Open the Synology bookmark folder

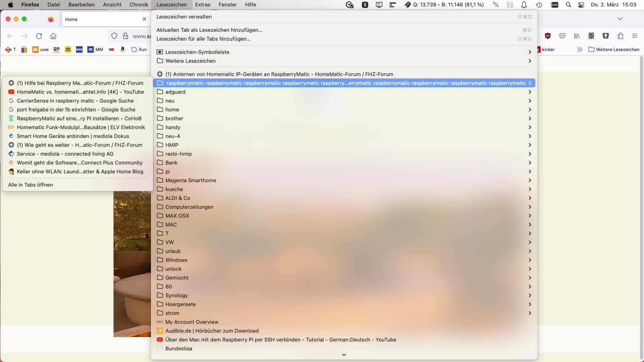tap(344, 295)
